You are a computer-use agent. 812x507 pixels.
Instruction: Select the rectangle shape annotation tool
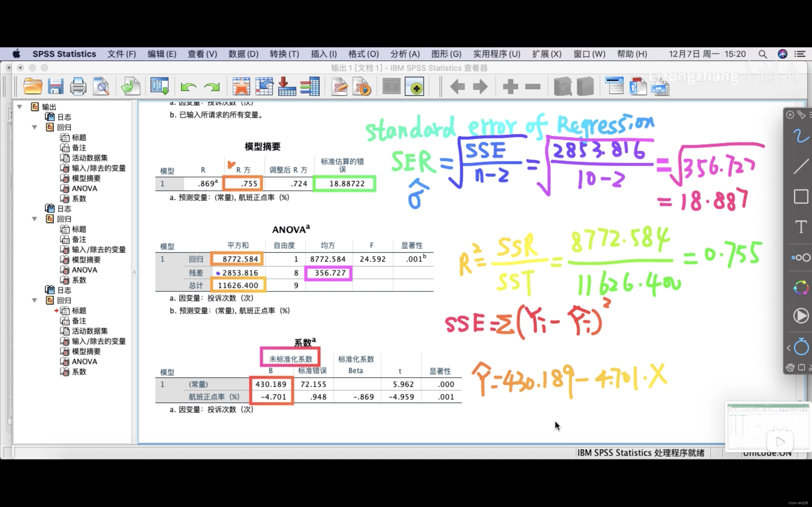(x=801, y=197)
